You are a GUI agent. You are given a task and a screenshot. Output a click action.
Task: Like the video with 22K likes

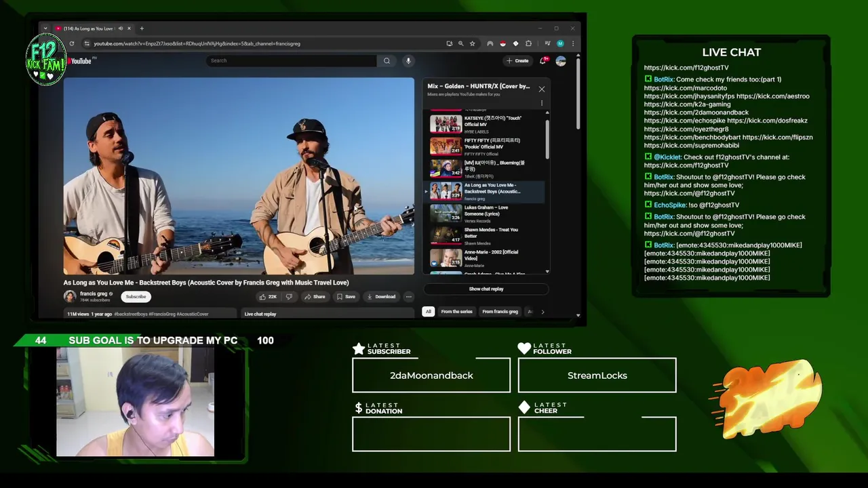coord(269,296)
